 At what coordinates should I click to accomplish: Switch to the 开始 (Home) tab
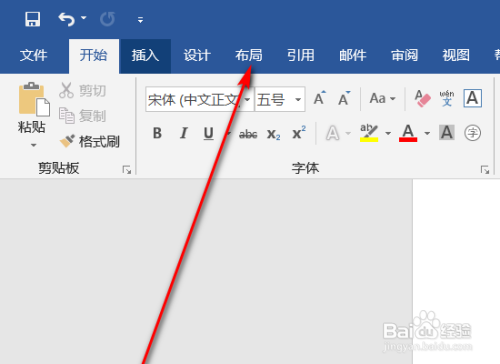click(94, 55)
